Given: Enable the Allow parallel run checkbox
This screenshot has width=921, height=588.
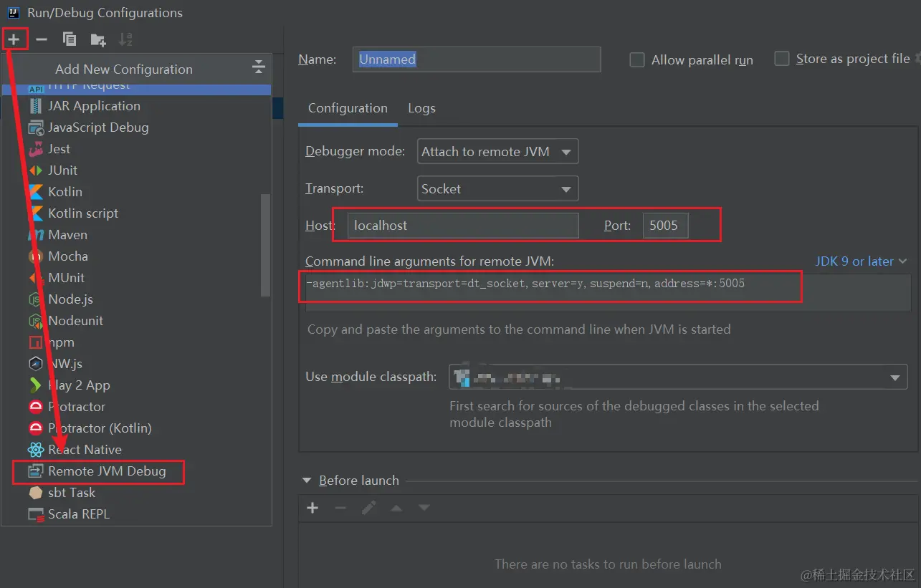Looking at the screenshot, I should 636,60.
